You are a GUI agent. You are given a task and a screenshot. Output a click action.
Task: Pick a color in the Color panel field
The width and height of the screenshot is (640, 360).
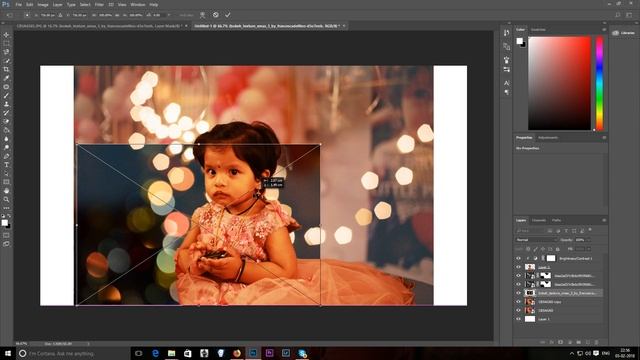click(x=559, y=83)
